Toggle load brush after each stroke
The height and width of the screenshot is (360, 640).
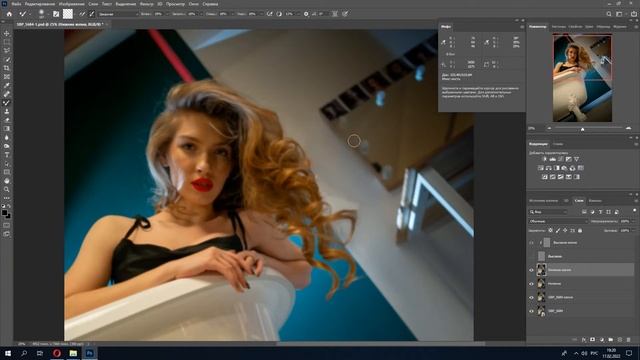(82, 14)
